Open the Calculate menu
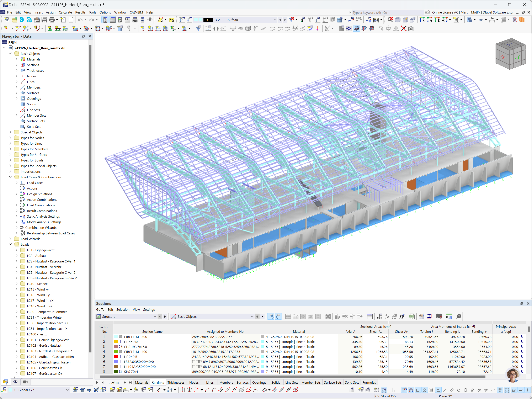This screenshot has height=399, width=532. coord(65,12)
